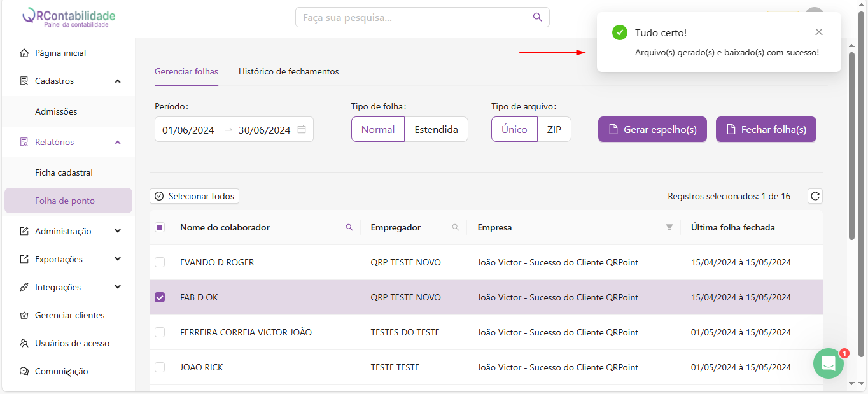Image resolution: width=868 pixels, height=394 pixels.
Task: Click the search icon in Nome do colaborador column
Action: point(349,227)
